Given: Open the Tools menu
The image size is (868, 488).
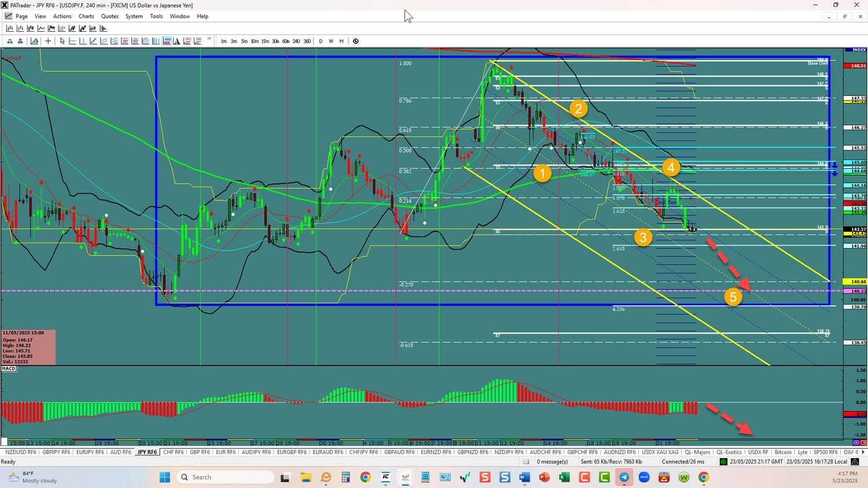Looking at the screenshot, I should [x=156, y=16].
